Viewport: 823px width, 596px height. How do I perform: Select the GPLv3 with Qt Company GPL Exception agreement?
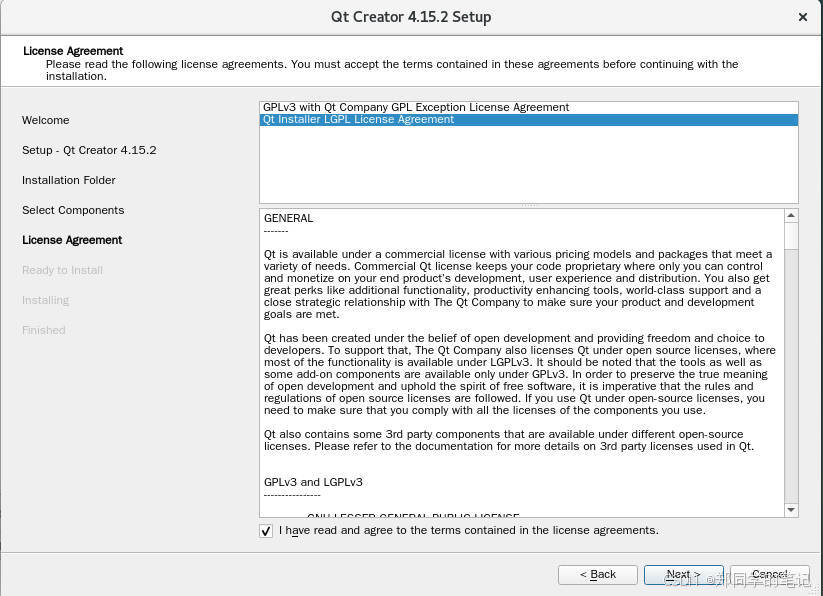[416, 107]
